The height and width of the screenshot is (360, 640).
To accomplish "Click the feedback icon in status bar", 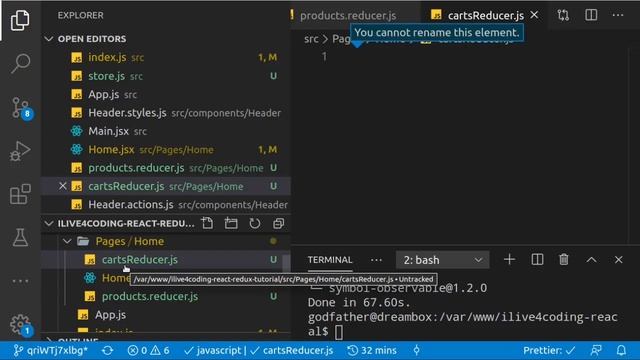I will point(596,350).
